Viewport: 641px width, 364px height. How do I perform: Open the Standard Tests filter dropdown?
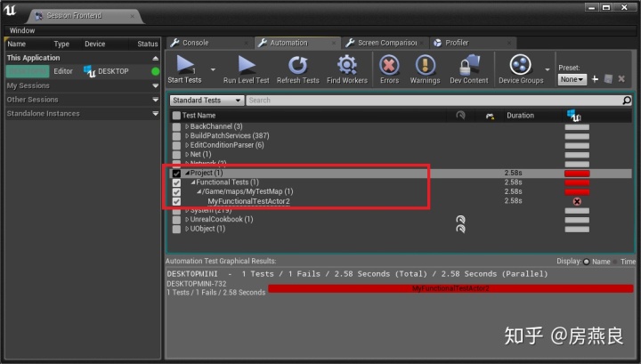207,100
